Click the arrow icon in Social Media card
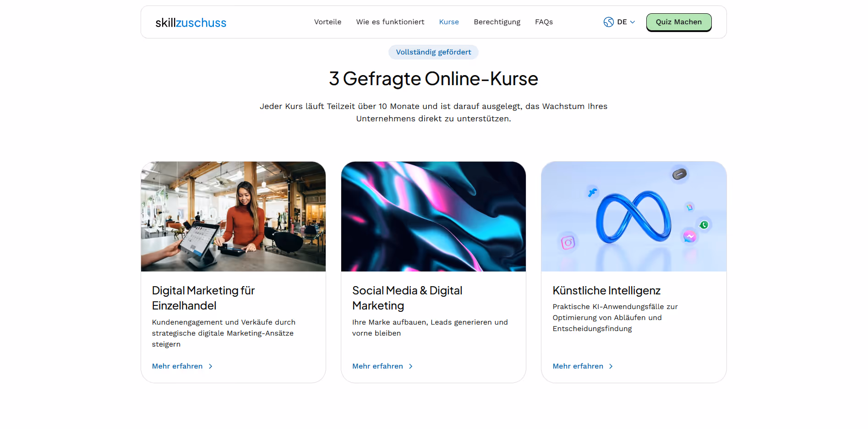 (411, 366)
